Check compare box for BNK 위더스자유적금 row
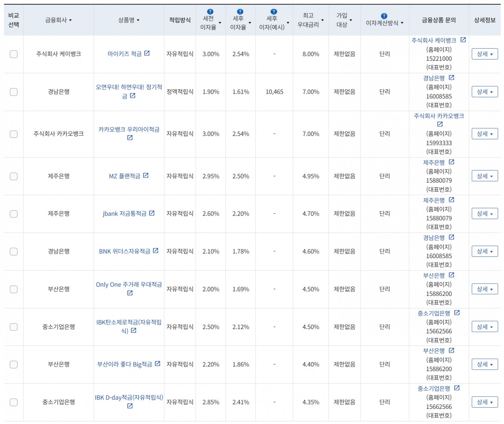This screenshot has height=424, width=504. [14, 251]
